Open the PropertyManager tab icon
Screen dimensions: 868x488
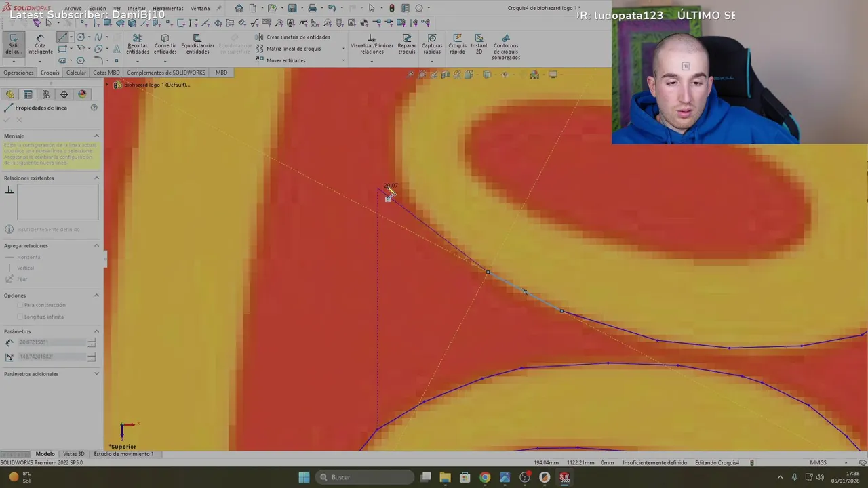tap(28, 94)
